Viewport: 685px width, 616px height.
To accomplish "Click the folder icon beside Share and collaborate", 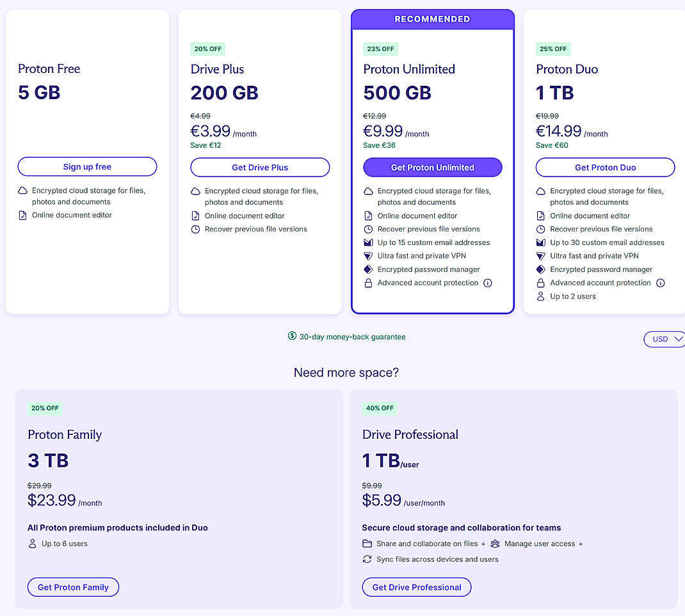I will tap(367, 544).
